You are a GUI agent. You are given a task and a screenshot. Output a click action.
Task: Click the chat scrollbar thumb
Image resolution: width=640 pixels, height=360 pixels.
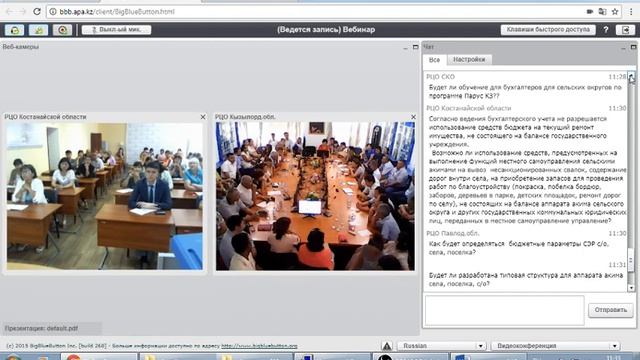pos(631,260)
